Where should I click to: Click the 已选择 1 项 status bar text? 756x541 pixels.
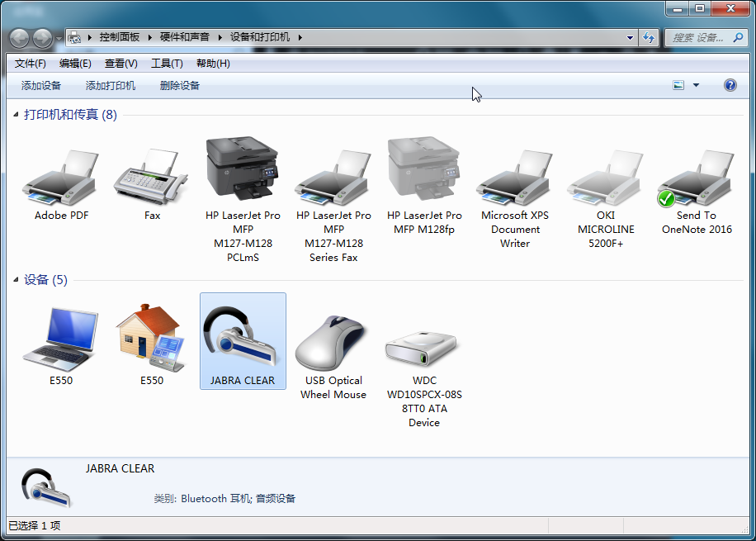(x=34, y=525)
